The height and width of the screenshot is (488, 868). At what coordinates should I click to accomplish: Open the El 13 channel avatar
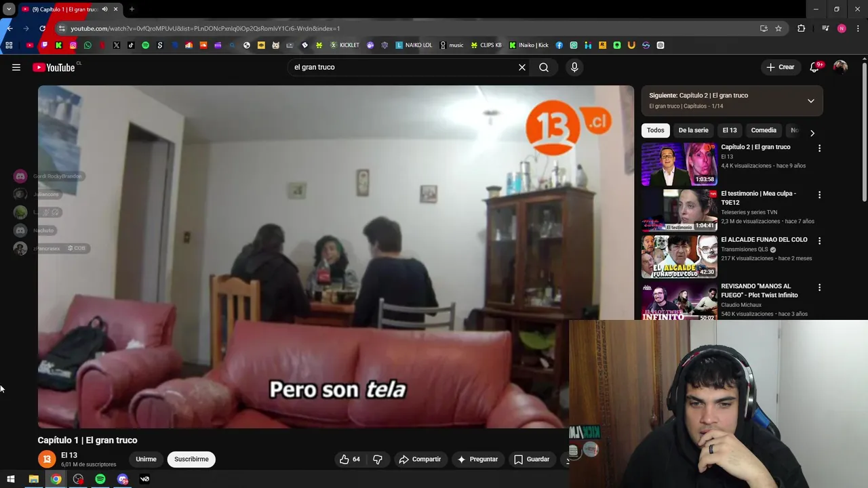47,460
